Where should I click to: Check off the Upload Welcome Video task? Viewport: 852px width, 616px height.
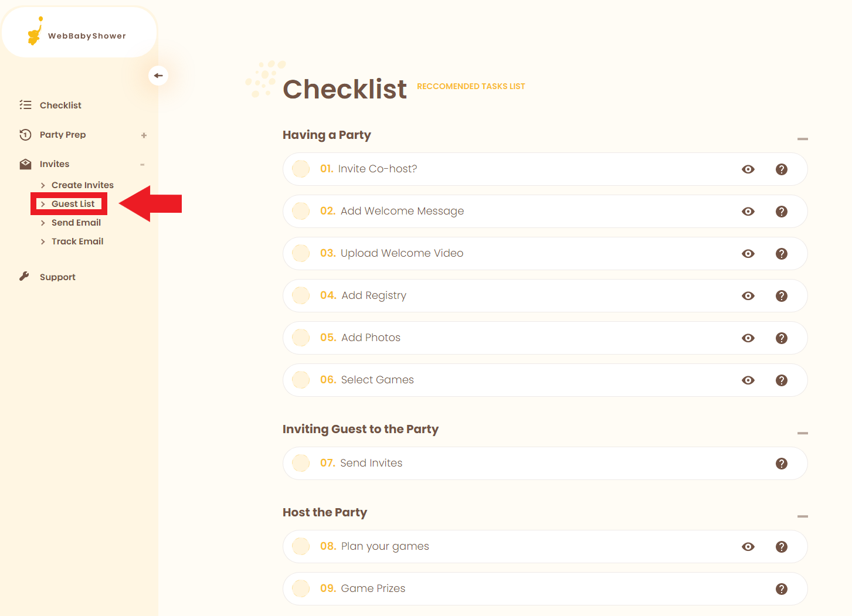[x=301, y=253]
